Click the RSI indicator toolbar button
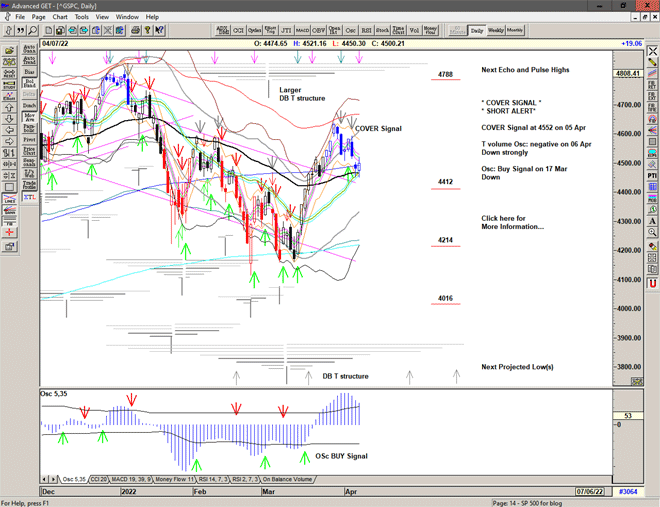Viewport: 660px width, 507px height. 365,31
